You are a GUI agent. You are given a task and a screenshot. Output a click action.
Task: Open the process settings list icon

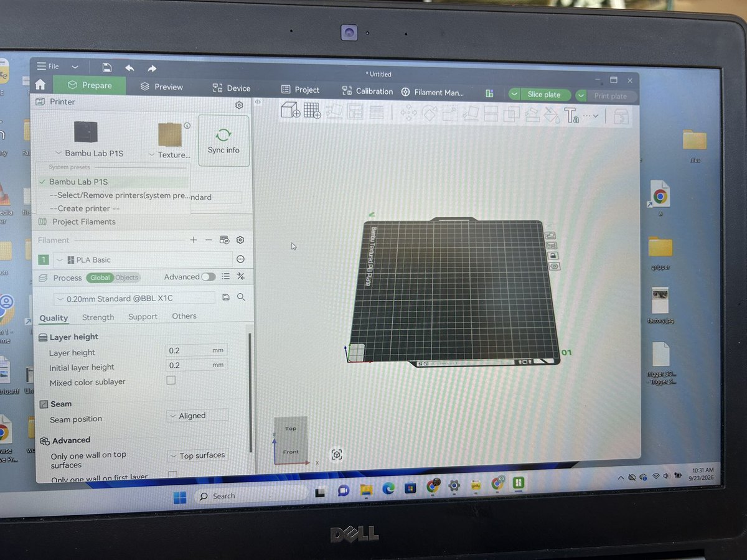pyautogui.click(x=226, y=276)
